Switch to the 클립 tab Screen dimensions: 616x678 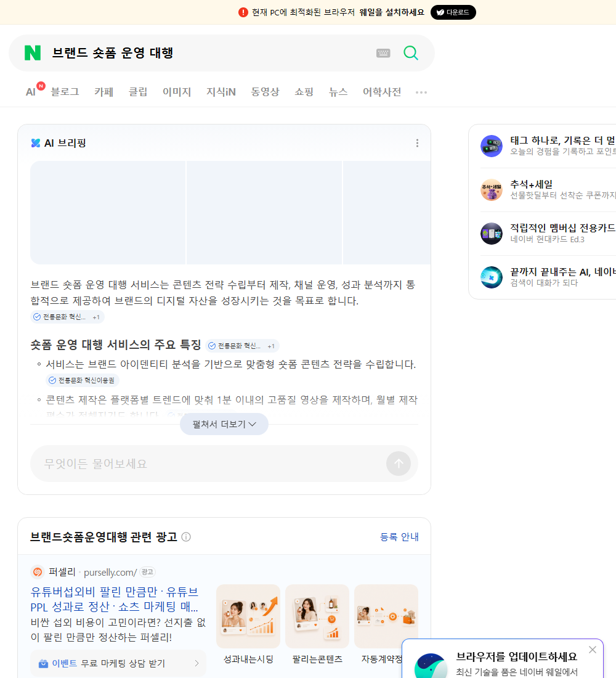[x=138, y=92]
